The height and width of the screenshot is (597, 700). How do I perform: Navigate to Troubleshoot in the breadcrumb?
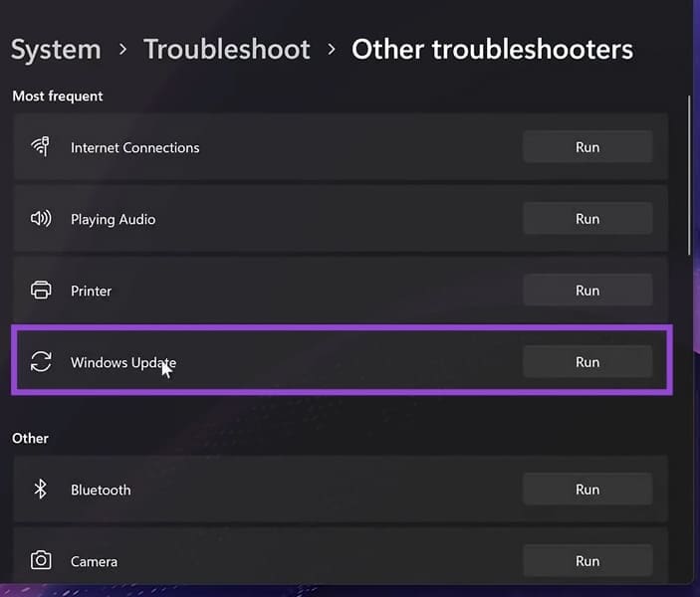click(x=227, y=49)
